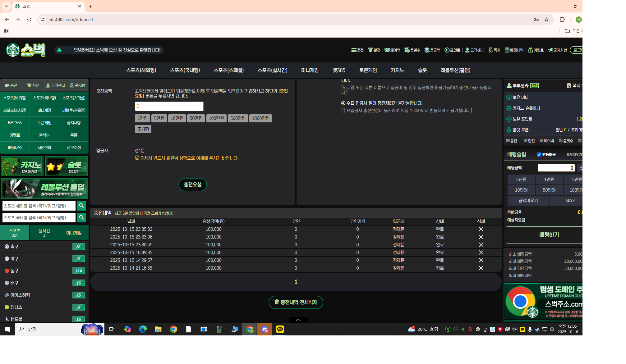Select the 10만원 quick amount button
Image resolution: width=626 pixels, height=364 pixels.
[x=177, y=118]
